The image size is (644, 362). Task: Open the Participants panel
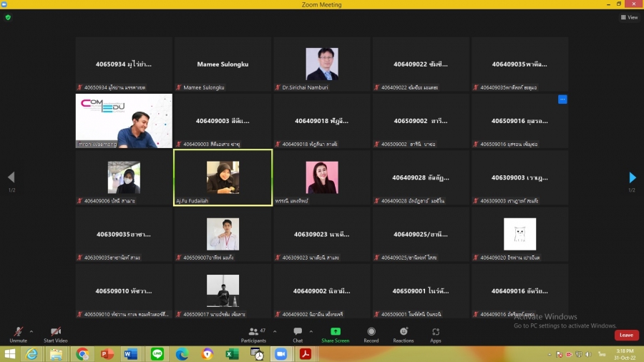pos(253,332)
